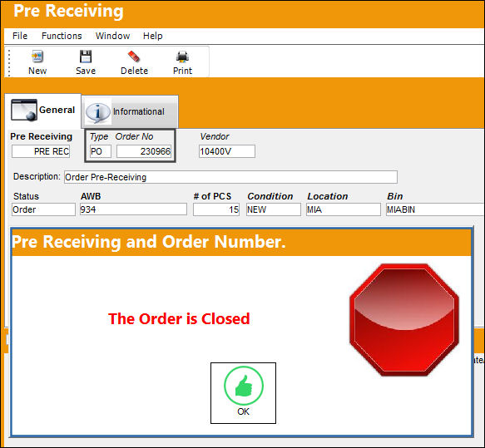Click the Type field containing PO
The height and width of the screenshot is (448, 485).
click(100, 151)
